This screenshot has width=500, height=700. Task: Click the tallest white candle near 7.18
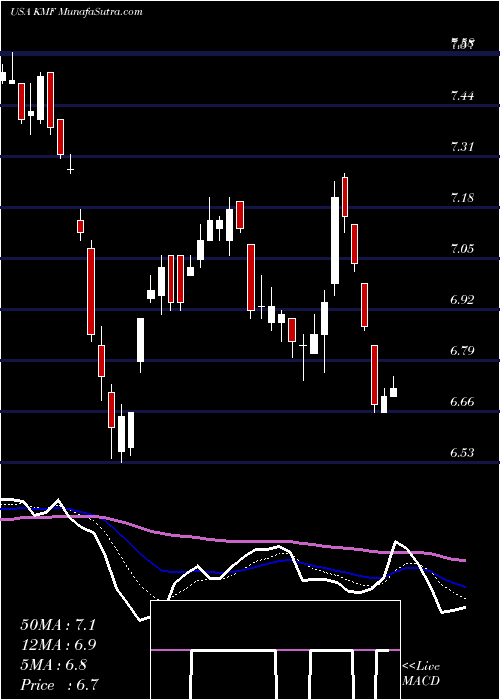[335, 240]
